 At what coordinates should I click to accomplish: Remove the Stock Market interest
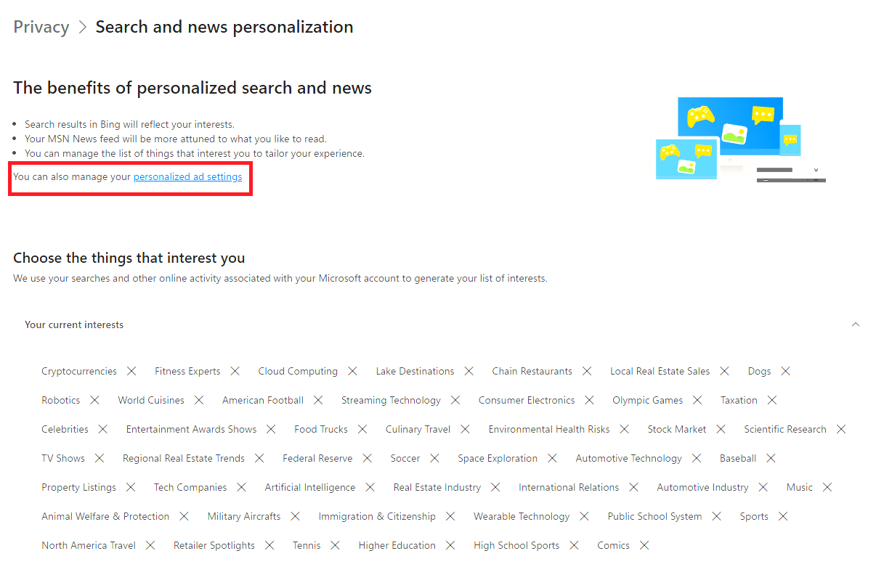721,429
